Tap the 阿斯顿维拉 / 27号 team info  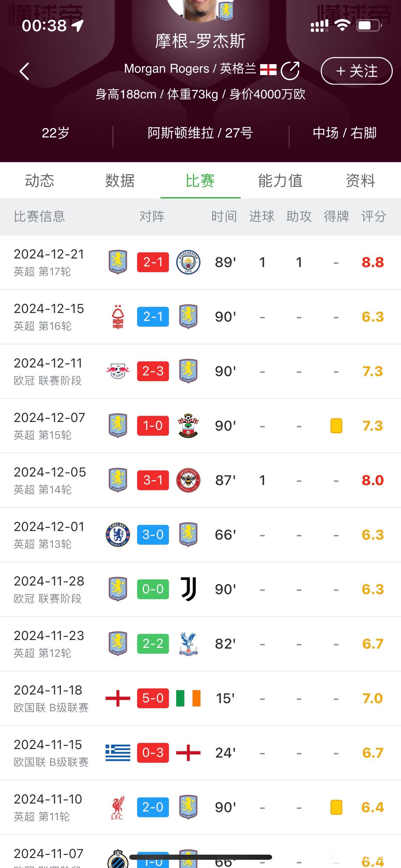pyautogui.click(x=200, y=133)
